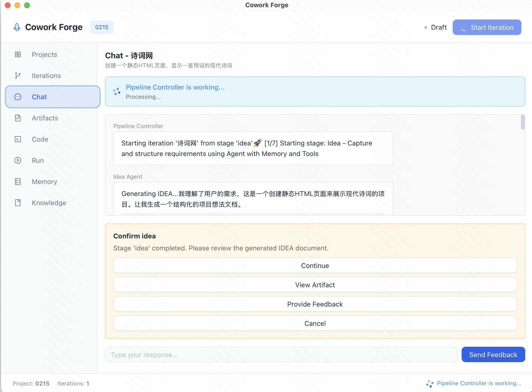The image size is (532, 392).
Task: Click the Knowledge book icon
Action: [18, 203]
